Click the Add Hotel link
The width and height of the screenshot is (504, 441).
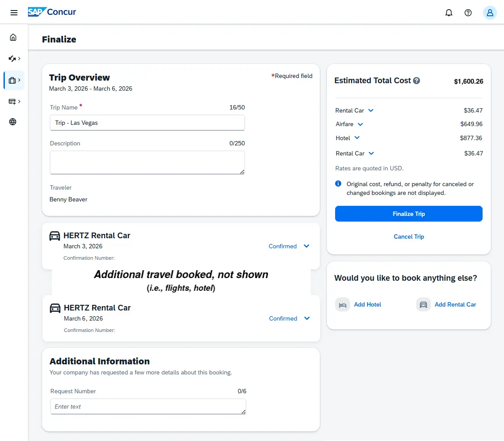pos(367,305)
